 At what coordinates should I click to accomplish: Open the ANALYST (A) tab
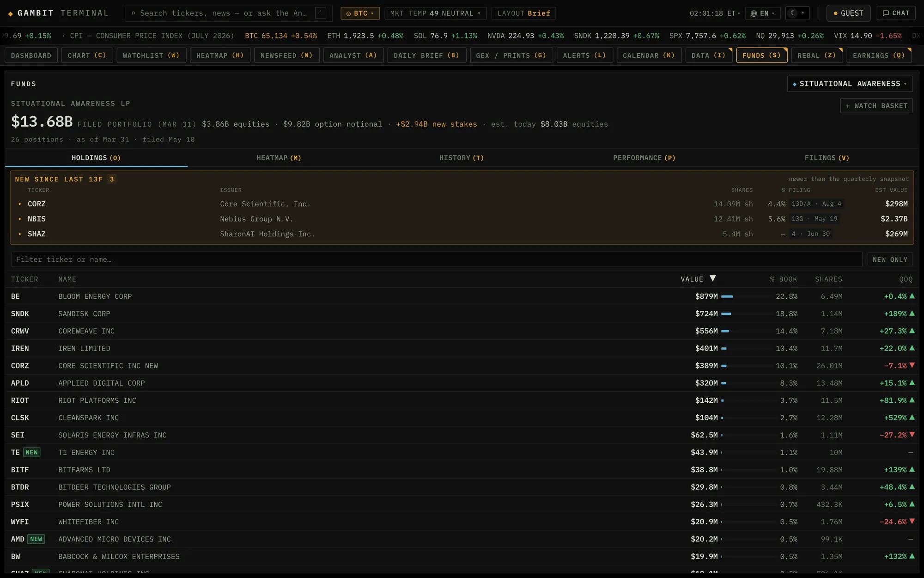(x=353, y=55)
